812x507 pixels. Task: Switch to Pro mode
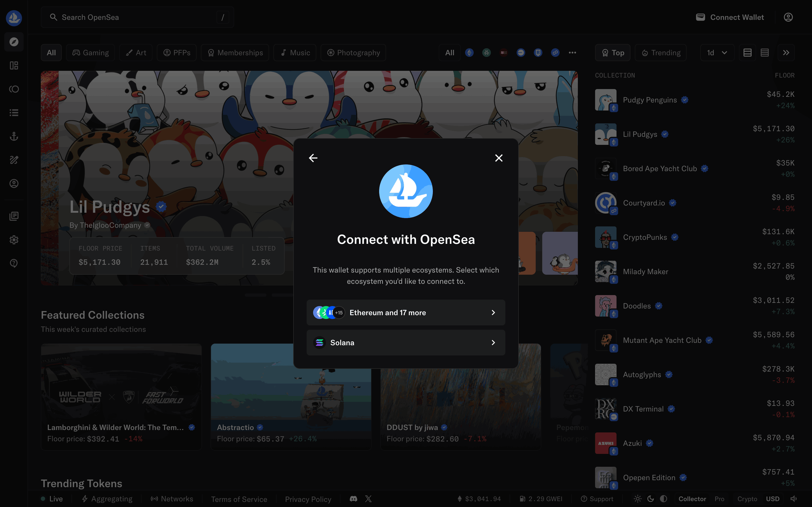click(719, 499)
